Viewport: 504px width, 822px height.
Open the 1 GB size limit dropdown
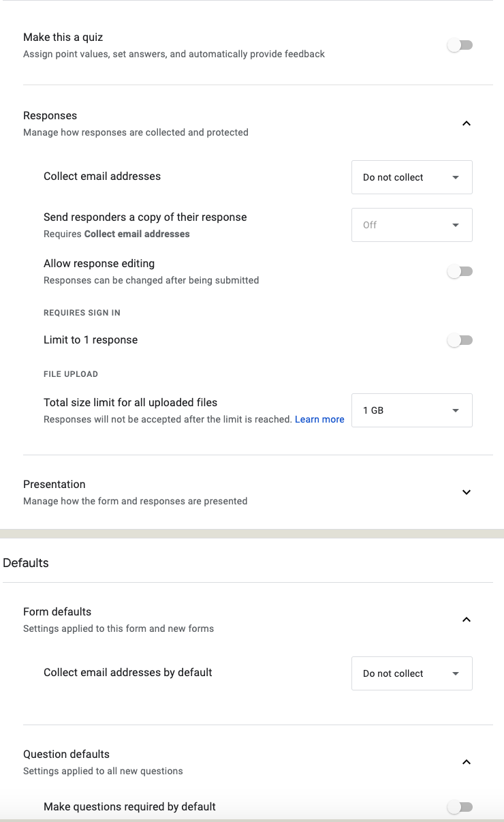click(x=412, y=410)
